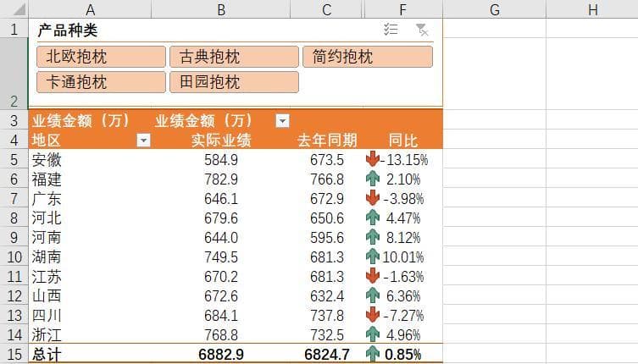Select the 安徽 region cell
Image resolution: width=638 pixels, height=364 pixels.
(90, 159)
